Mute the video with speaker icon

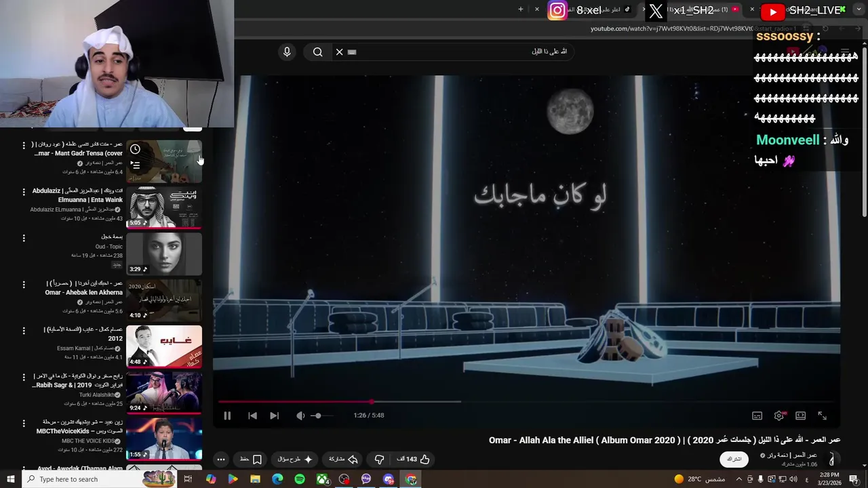point(300,415)
